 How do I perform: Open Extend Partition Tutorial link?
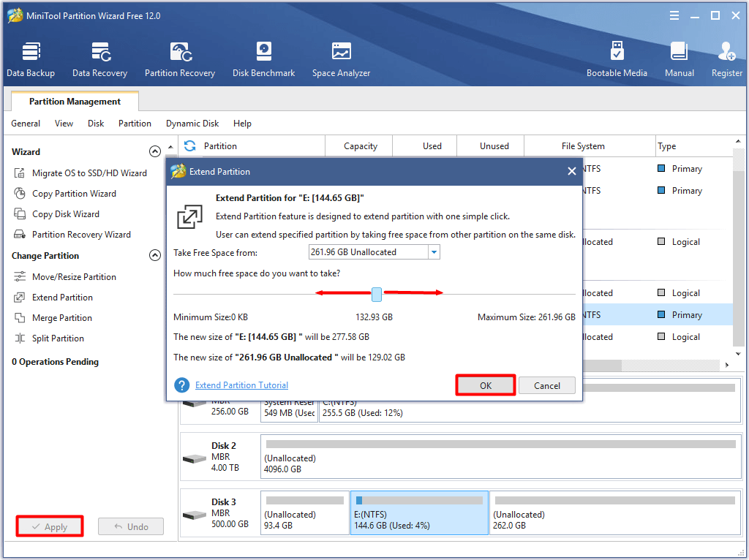click(241, 385)
